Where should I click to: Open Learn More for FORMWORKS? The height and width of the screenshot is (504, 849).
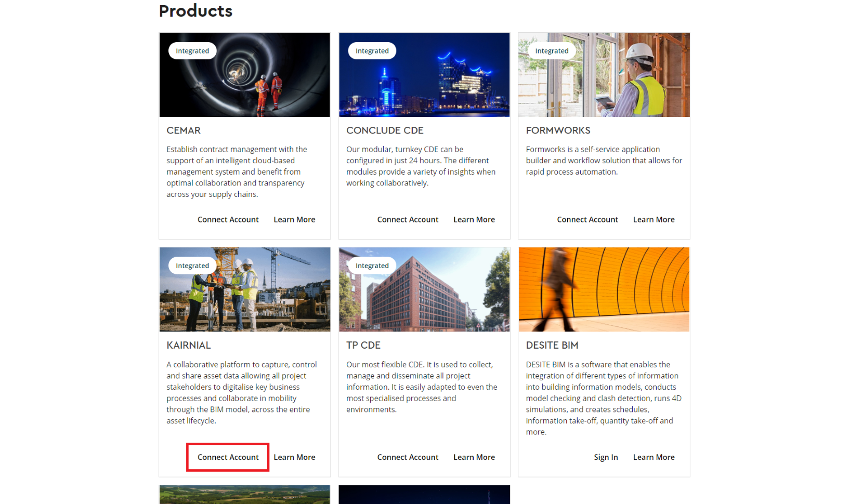654,220
